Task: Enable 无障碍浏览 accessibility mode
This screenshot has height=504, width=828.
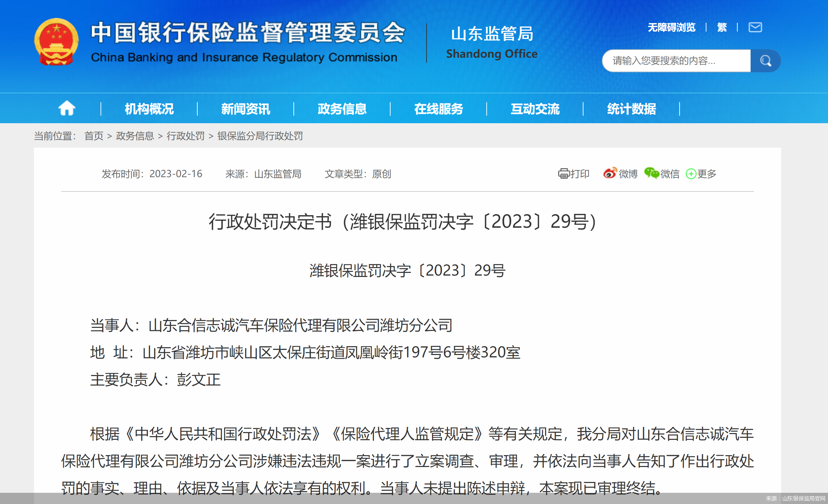Action: point(671,27)
